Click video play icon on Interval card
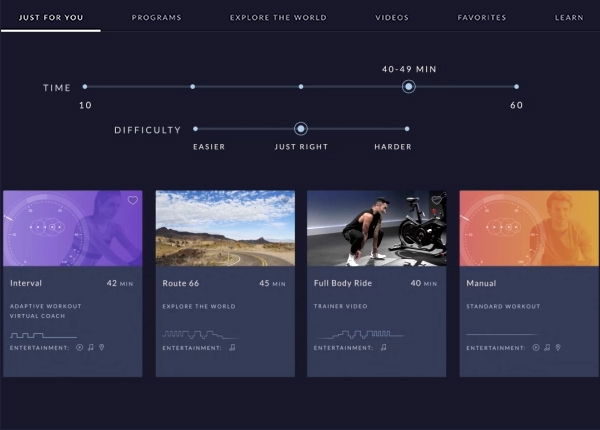This screenshot has height=430, width=600. point(78,348)
